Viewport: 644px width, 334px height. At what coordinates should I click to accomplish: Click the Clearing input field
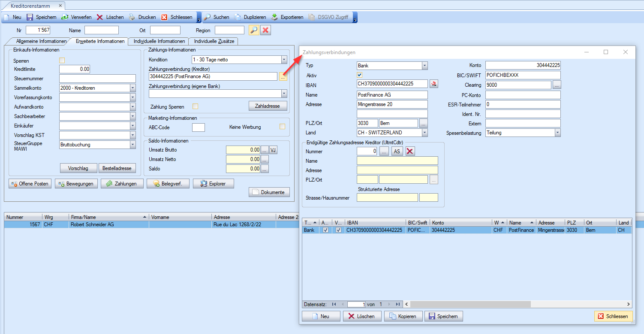tap(518, 85)
